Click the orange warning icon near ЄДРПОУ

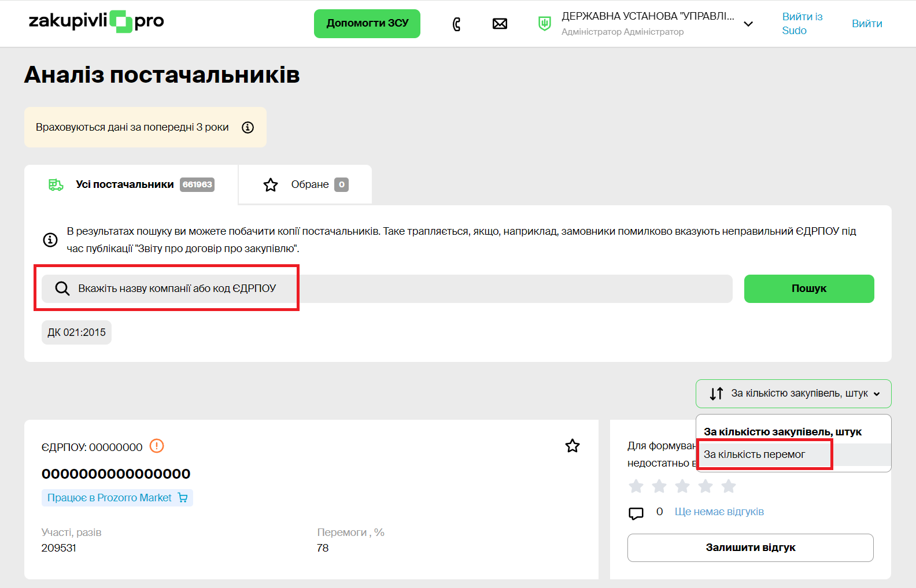(x=157, y=446)
